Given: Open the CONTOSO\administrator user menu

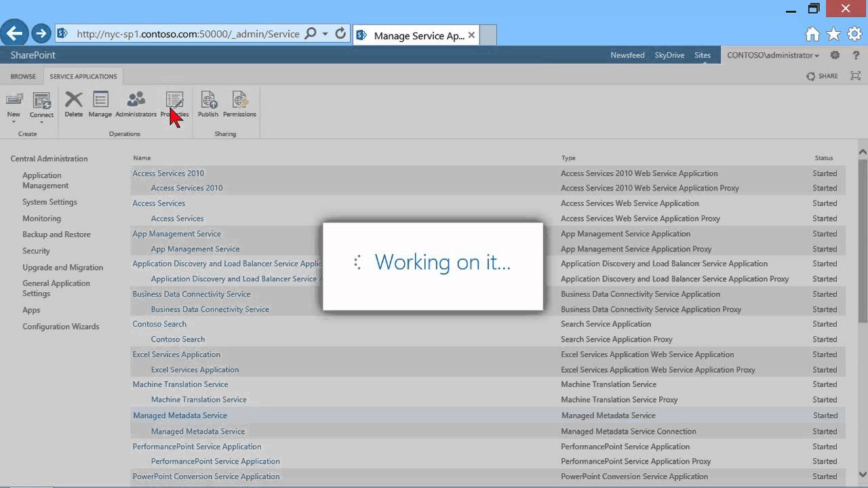Looking at the screenshot, I should point(773,55).
